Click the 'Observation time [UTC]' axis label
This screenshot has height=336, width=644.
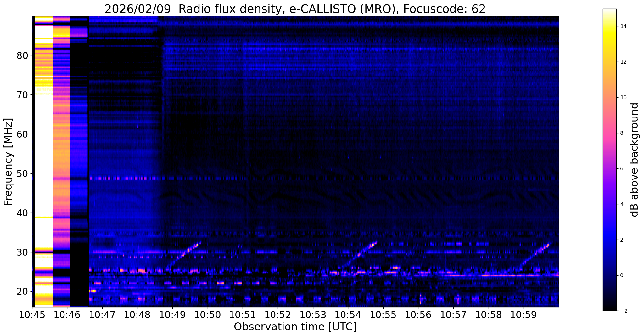click(295, 327)
